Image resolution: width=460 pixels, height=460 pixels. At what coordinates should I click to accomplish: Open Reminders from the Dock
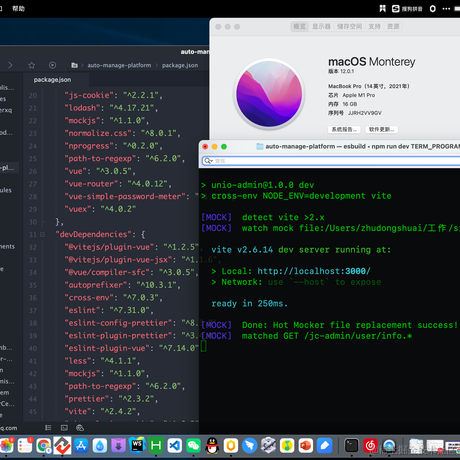point(25,446)
